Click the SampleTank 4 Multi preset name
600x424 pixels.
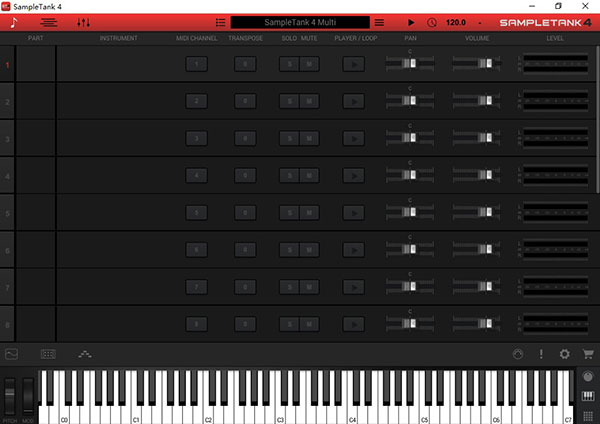tap(300, 22)
